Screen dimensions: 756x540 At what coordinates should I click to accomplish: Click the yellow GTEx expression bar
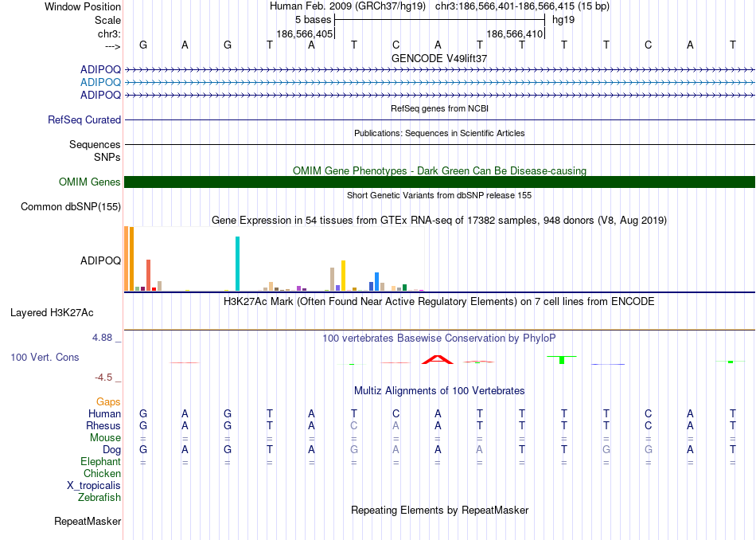343,276
